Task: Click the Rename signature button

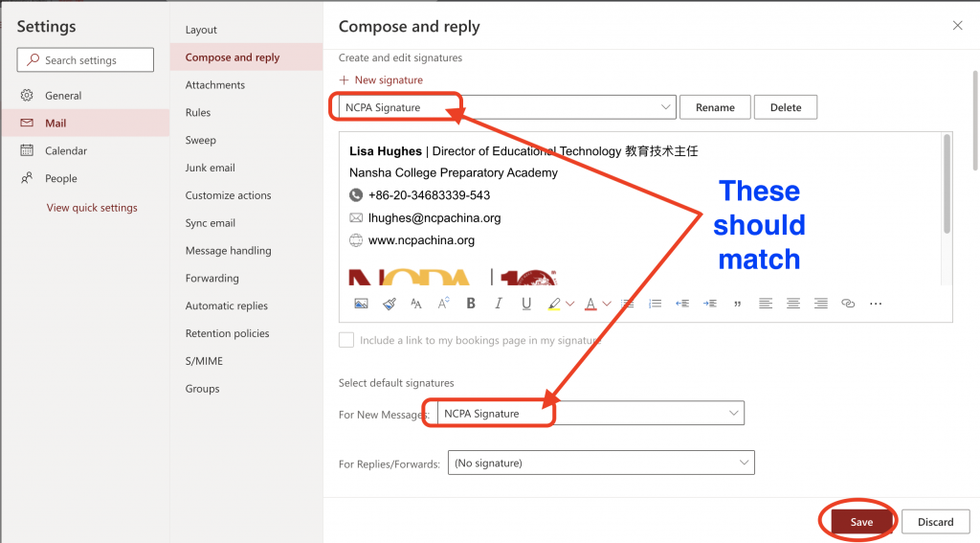Action: tap(715, 107)
